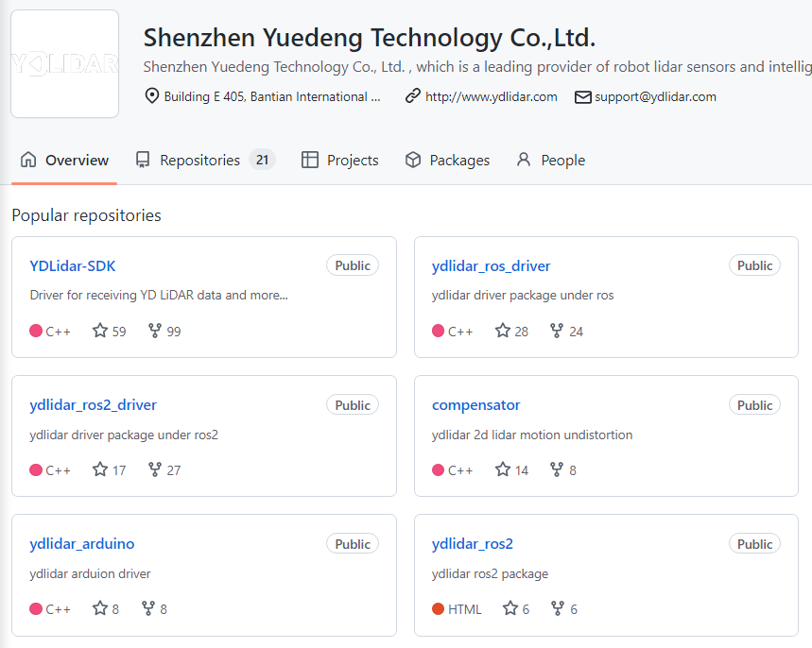The height and width of the screenshot is (648, 812).
Task: Click the 99 forks count on YDLidar-SDK
Action: pyautogui.click(x=174, y=332)
